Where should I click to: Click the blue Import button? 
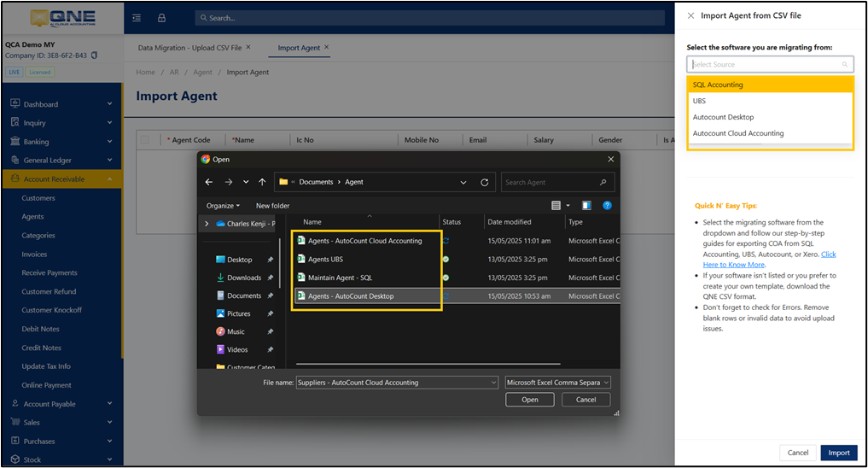pyautogui.click(x=839, y=453)
